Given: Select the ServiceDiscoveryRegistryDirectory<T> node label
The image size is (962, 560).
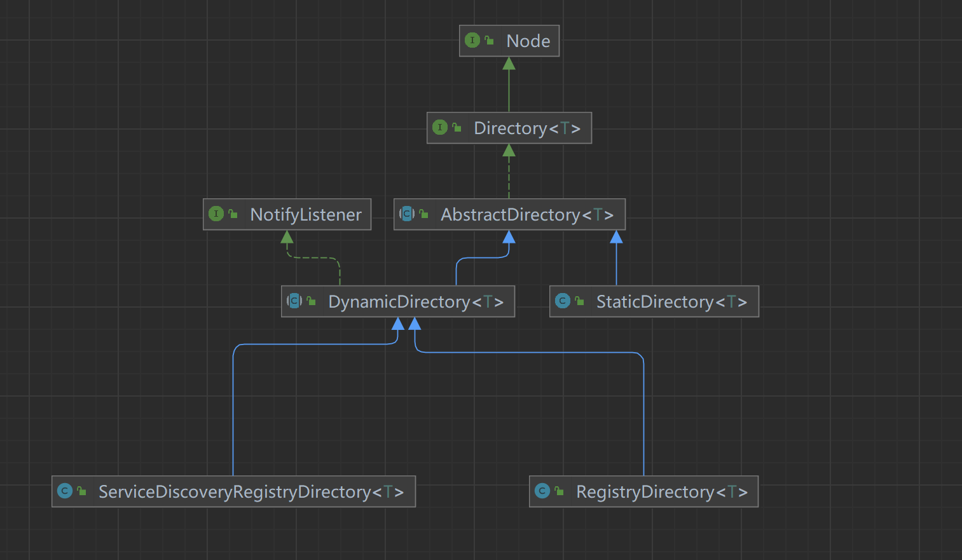Looking at the screenshot, I should click(251, 492).
